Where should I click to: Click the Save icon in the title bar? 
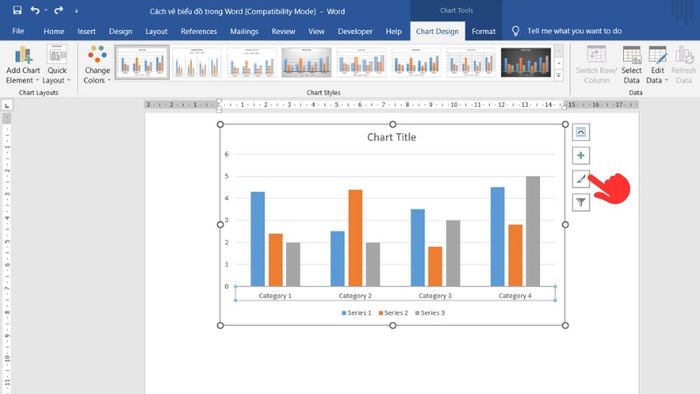click(x=17, y=10)
